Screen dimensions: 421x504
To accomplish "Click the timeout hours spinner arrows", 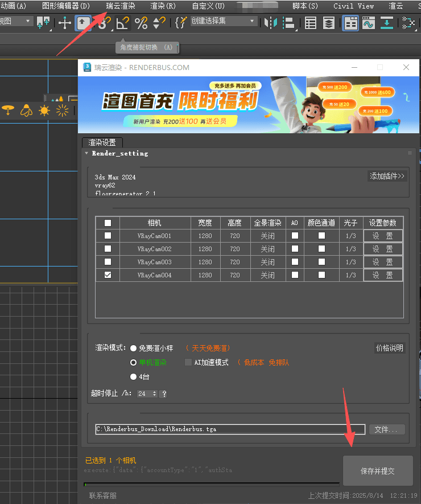I will click(155, 394).
